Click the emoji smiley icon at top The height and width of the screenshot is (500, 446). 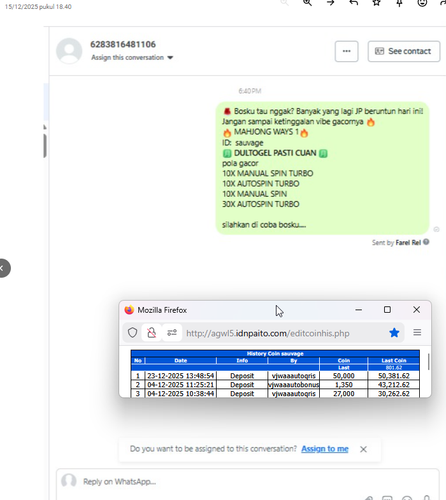click(x=422, y=3)
